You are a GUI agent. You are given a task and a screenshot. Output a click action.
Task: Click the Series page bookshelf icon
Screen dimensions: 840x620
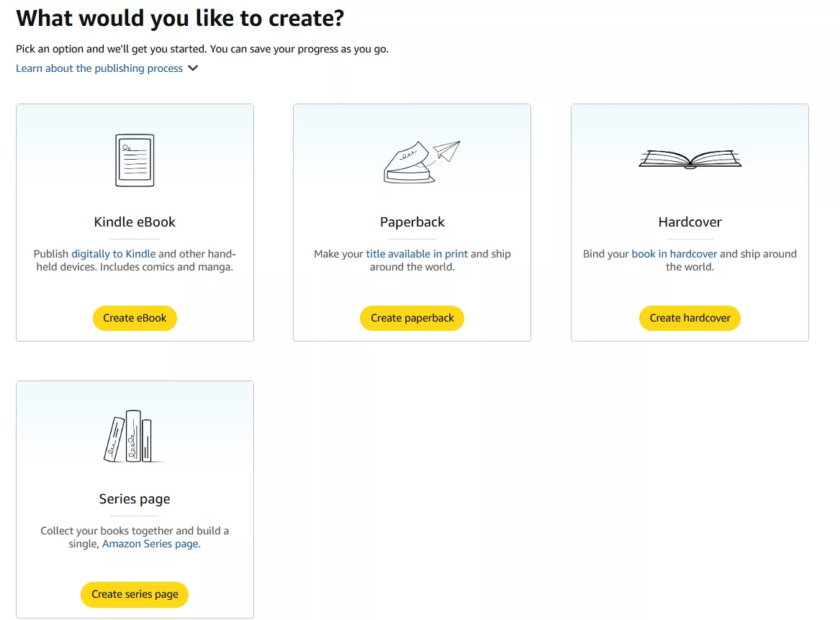pyautogui.click(x=135, y=437)
